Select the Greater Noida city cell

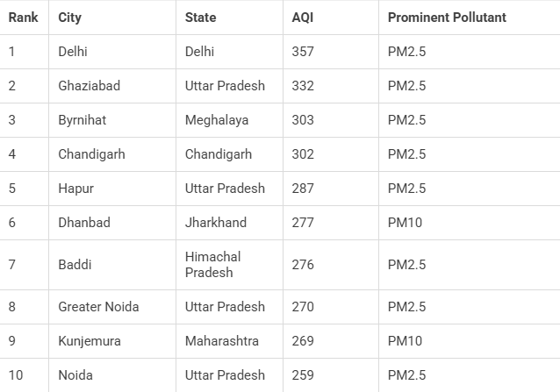click(x=98, y=307)
